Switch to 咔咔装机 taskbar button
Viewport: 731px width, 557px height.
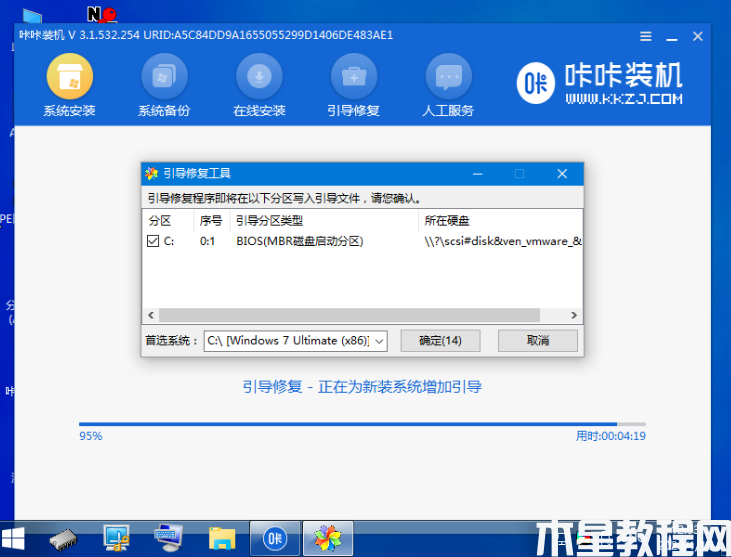click(x=275, y=539)
